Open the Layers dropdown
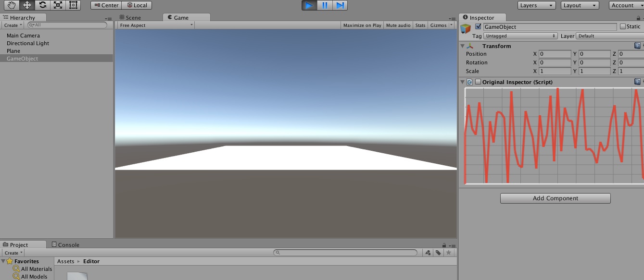Screen dimensions: 644x280 pos(536,5)
